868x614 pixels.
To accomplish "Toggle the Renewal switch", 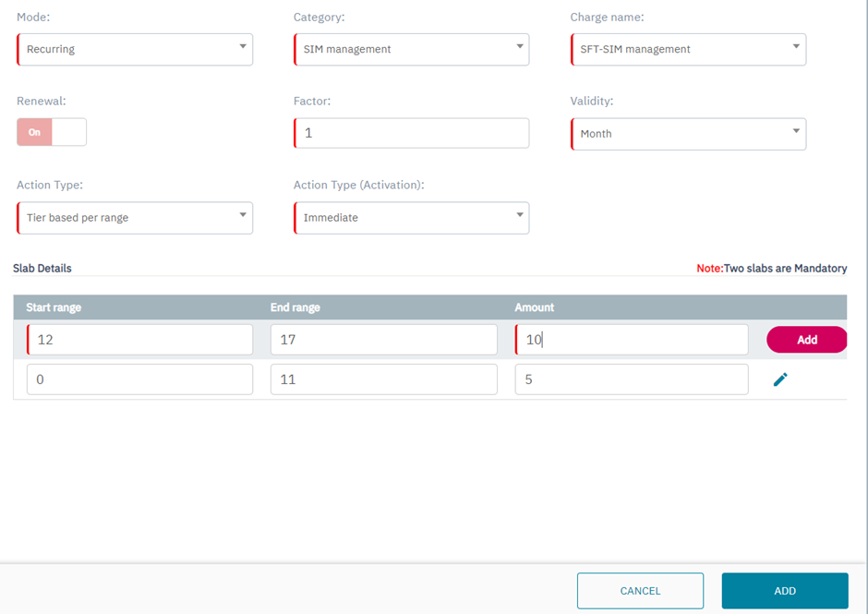I will [52, 132].
